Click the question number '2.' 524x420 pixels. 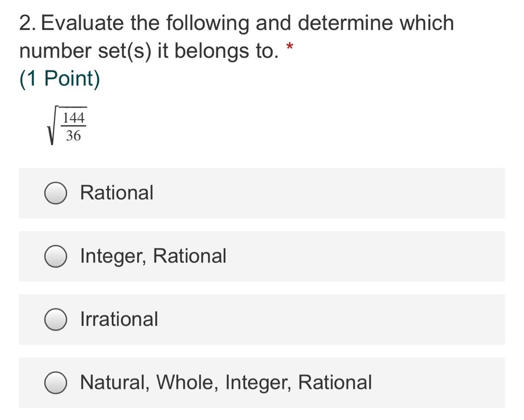(27, 23)
